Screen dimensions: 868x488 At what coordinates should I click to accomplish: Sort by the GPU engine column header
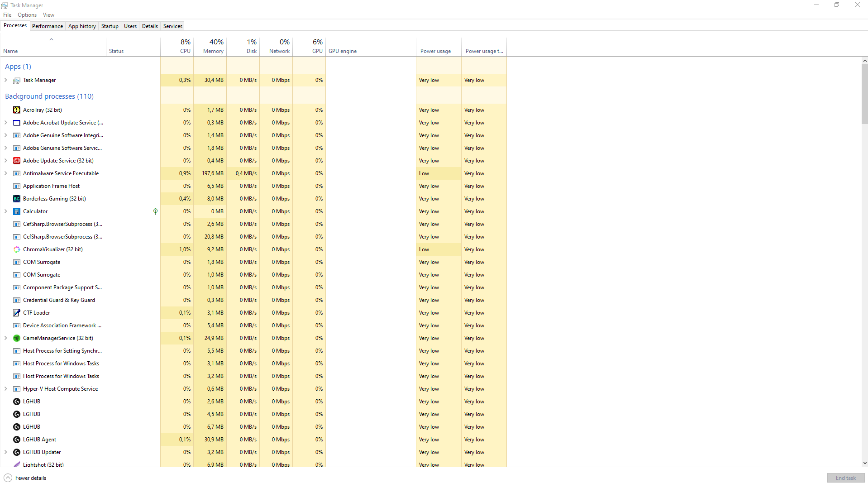[371, 46]
